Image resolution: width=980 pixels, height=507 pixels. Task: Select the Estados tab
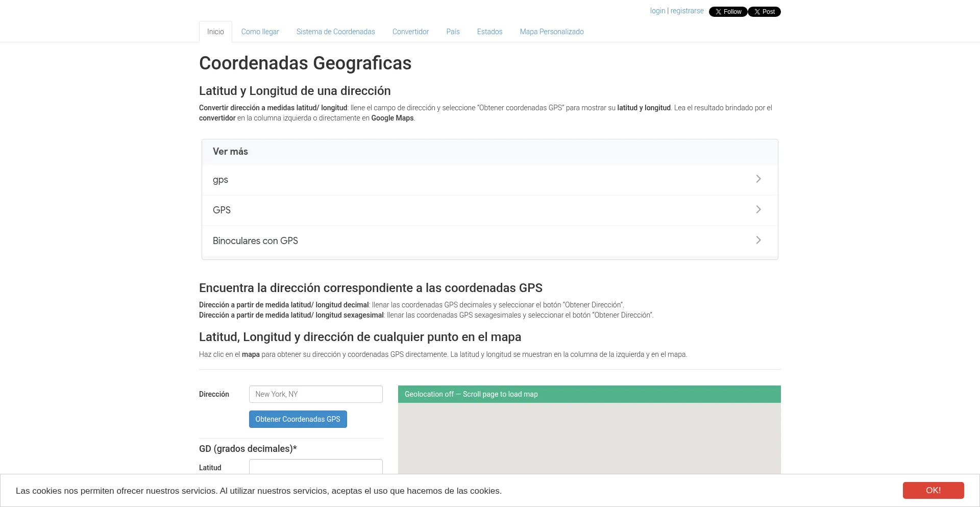tap(489, 32)
